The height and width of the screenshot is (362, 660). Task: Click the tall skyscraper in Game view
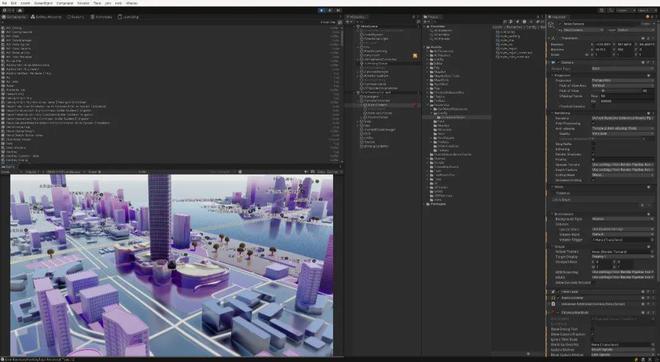160,217
